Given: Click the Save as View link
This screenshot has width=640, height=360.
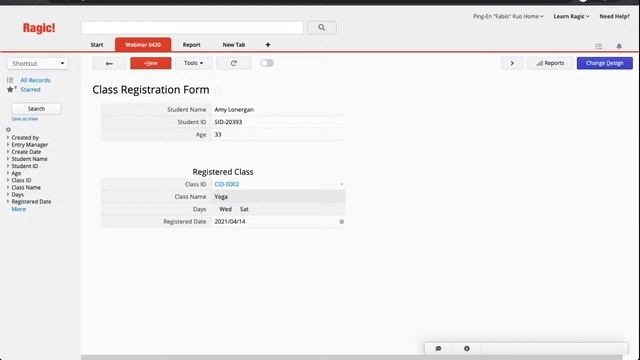Looking at the screenshot, I should 24,119.
